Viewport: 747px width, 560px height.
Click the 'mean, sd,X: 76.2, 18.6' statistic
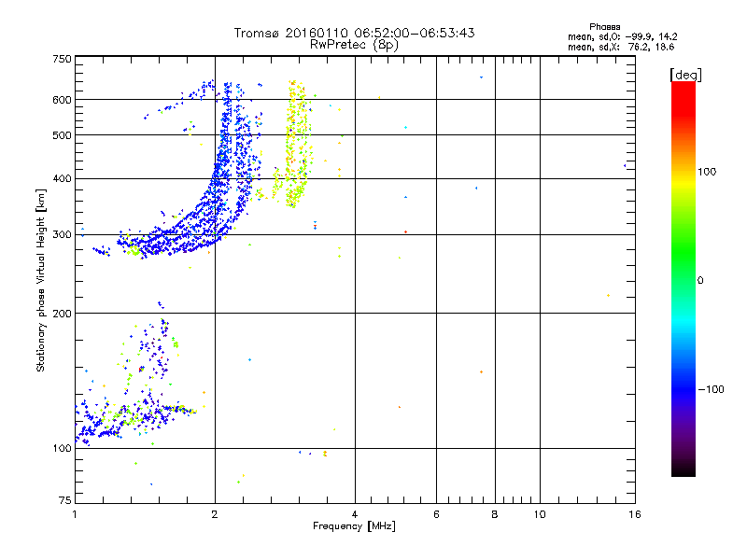pyautogui.click(x=621, y=47)
